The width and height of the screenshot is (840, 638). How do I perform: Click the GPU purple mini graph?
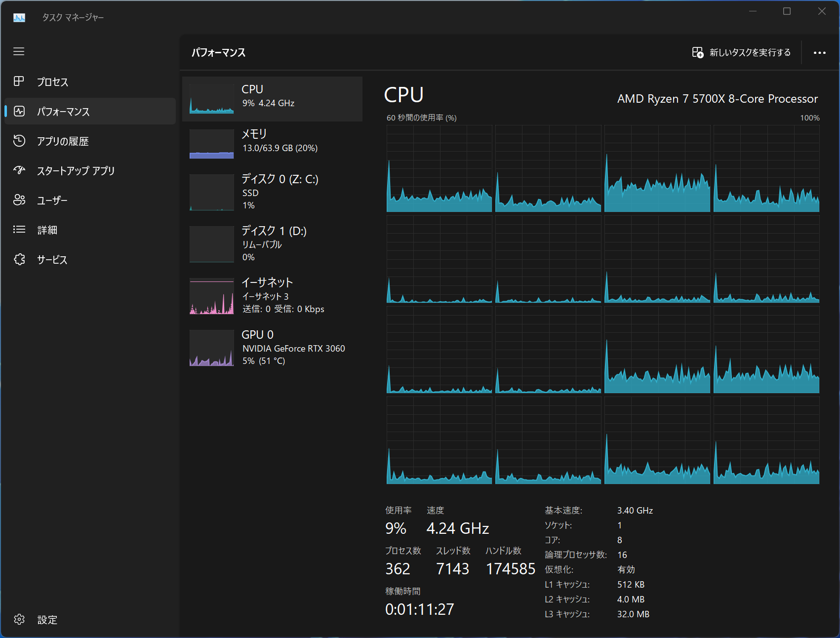[x=212, y=348]
